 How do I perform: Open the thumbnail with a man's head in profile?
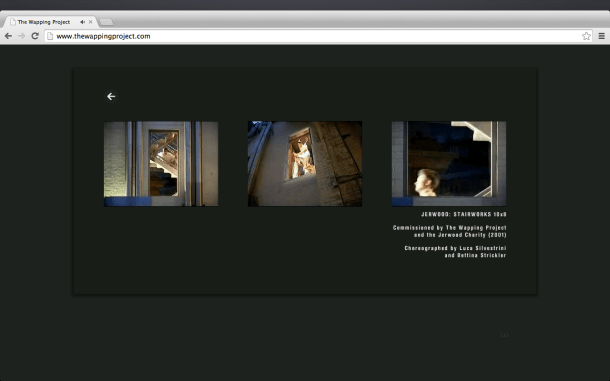click(449, 164)
